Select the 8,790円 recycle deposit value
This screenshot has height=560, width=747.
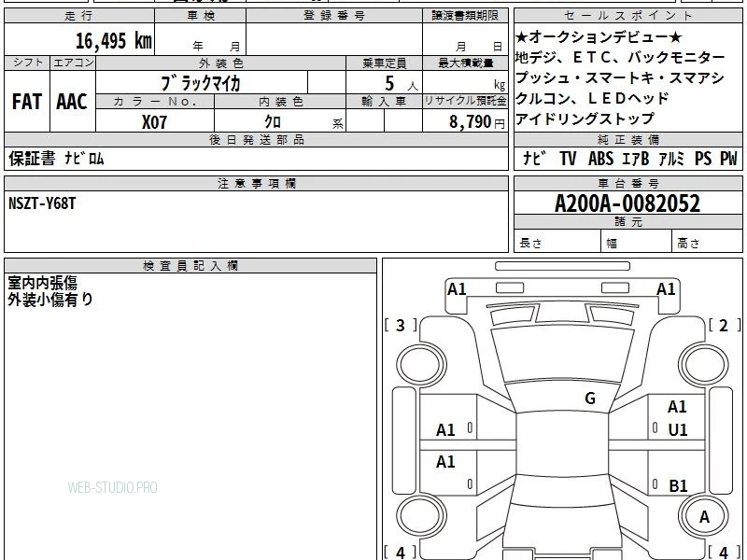[476, 122]
